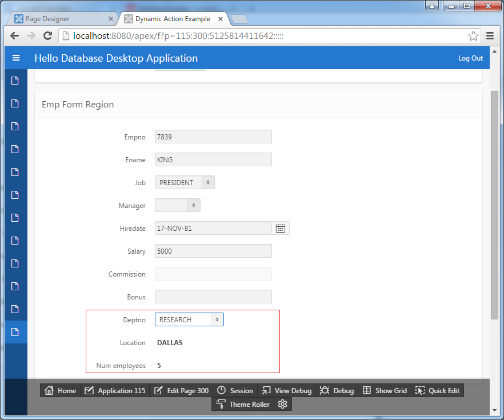
Task: Switch to the Page Designer tab
Action: 61,19
